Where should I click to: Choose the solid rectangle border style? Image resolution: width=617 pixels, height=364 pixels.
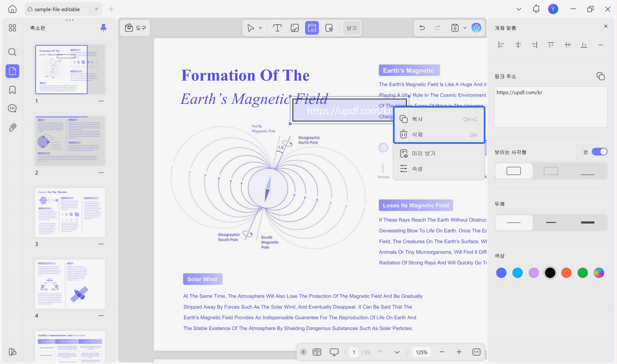click(514, 171)
